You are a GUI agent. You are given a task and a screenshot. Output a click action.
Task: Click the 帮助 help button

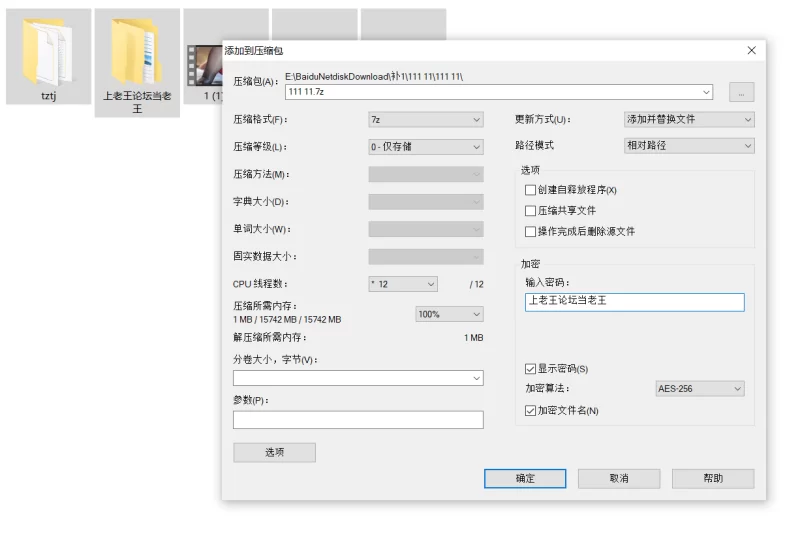click(x=713, y=479)
